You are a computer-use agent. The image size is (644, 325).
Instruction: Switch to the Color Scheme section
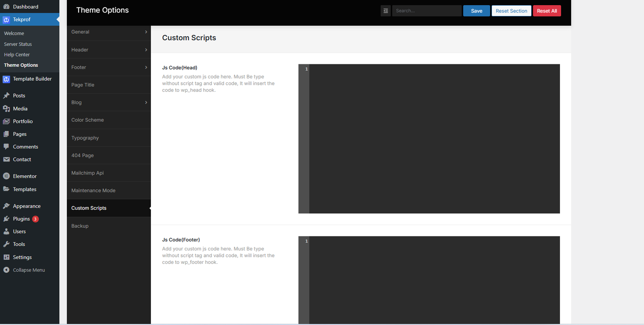pos(87,120)
